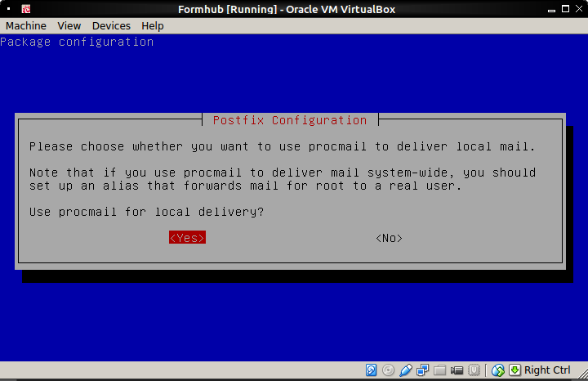This screenshot has height=381, width=588.
Task: Click the VirtualBox app icon in title bar
Action: (26, 9)
